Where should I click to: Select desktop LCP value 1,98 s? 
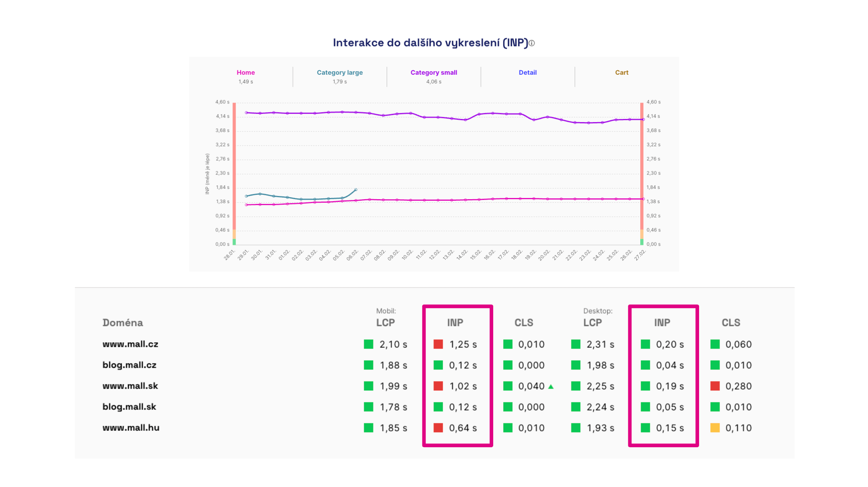601,365
